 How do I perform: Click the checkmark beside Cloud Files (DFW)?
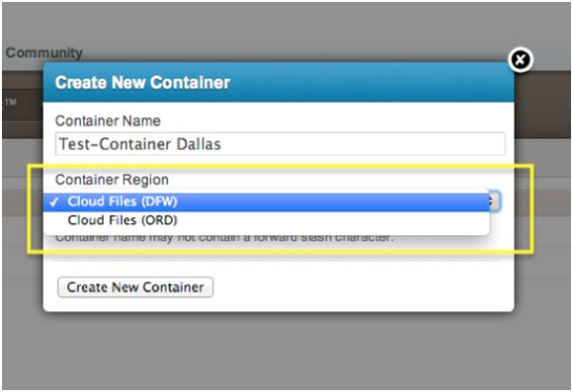[54, 201]
